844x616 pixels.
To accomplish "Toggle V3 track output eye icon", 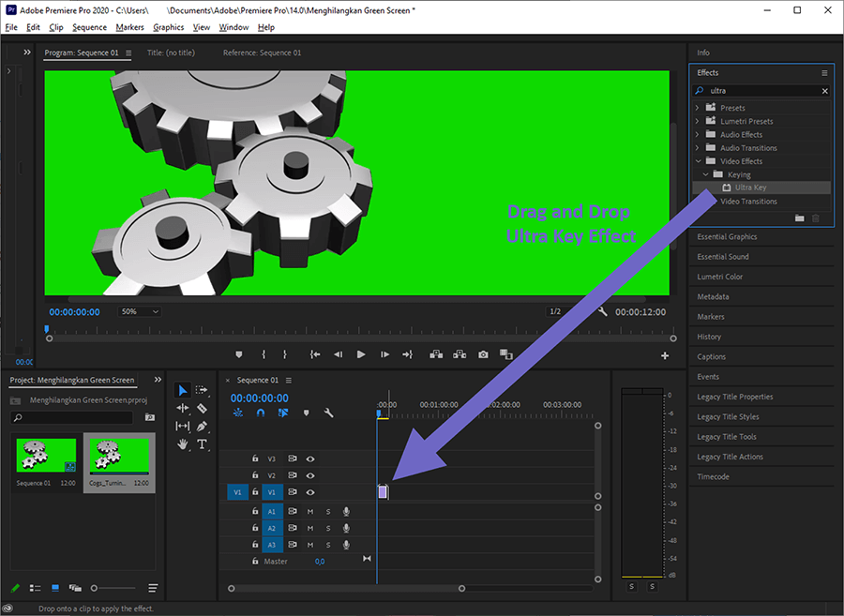I will pyautogui.click(x=310, y=458).
